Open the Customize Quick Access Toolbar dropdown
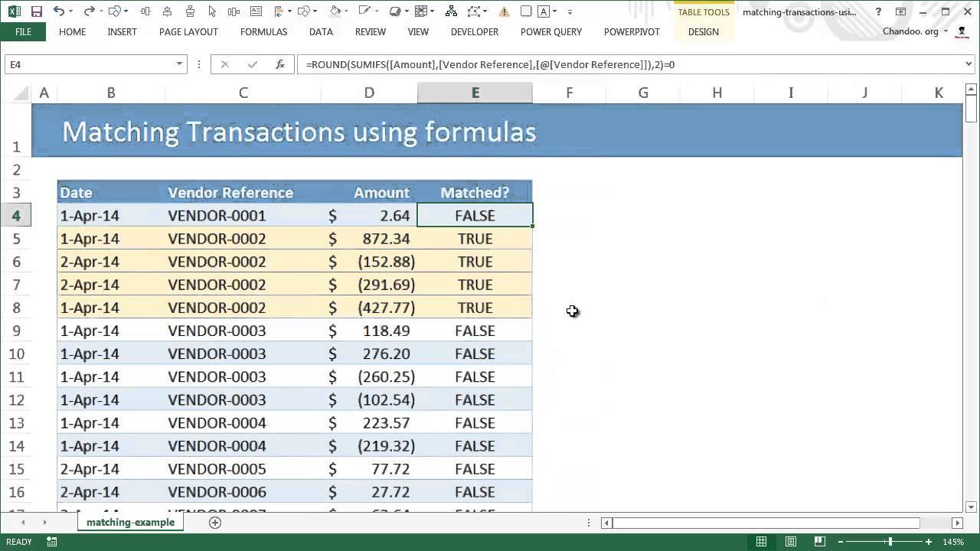980x551 pixels. pos(570,11)
